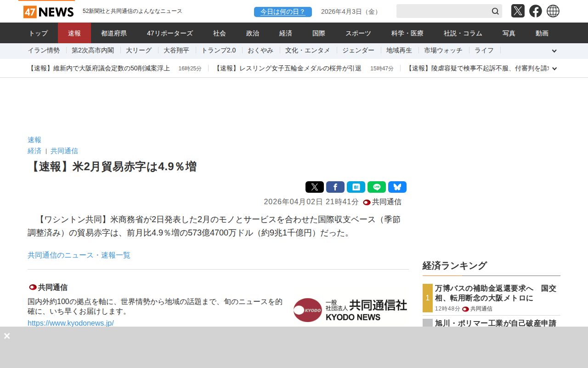Share article on Bluesky button
The height and width of the screenshot is (368, 588).
(397, 187)
